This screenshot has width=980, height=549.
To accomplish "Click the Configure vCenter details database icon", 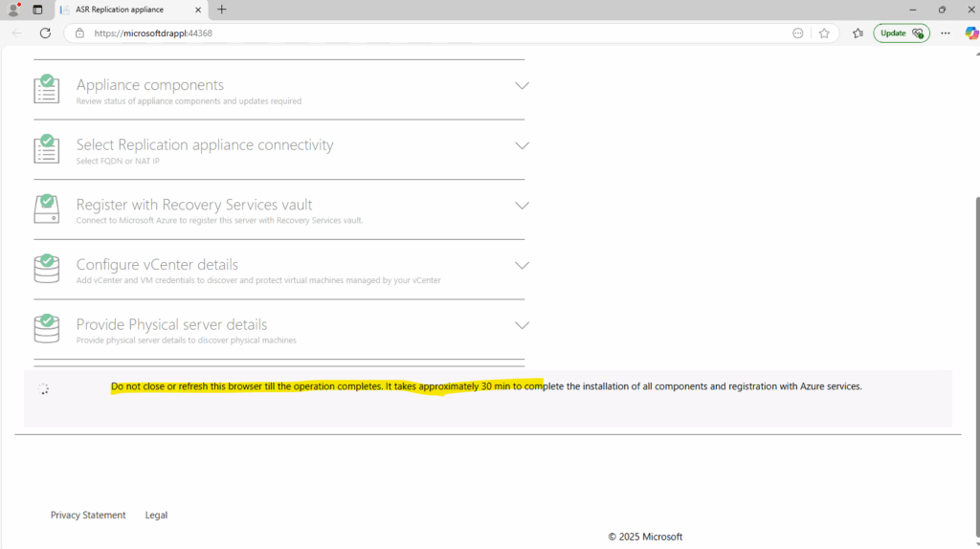I will click(47, 269).
